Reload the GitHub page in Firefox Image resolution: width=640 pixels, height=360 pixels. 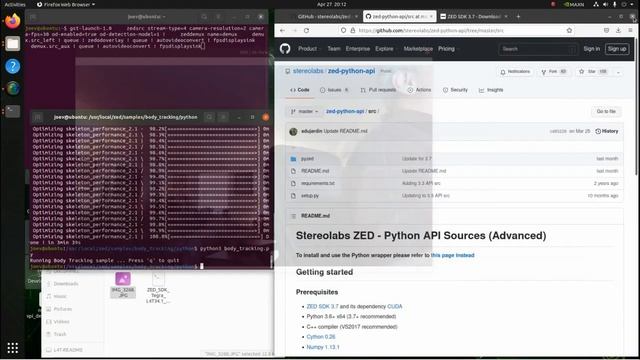click(x=307, y=30)
